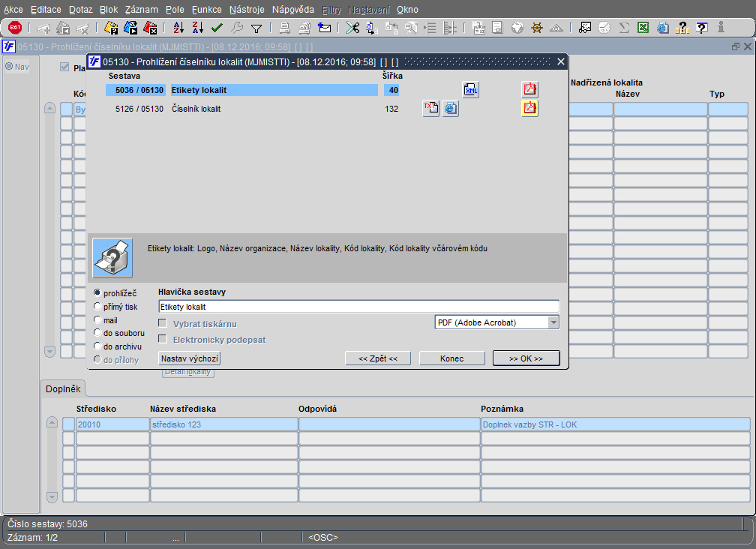Click the down scroll arrow of the Středisko table
Image resolution: width=756 pixels, height=549 pixels.
pos(52,496)
